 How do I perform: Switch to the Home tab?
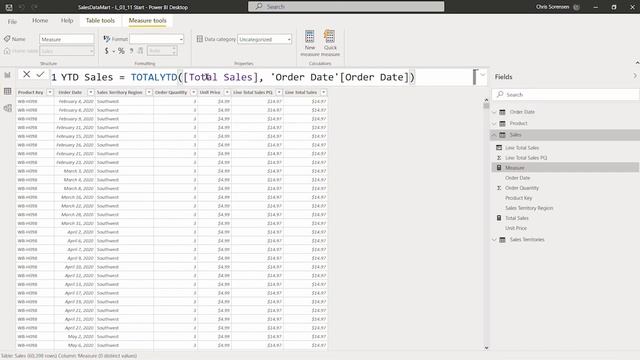(x=40, y=20)
